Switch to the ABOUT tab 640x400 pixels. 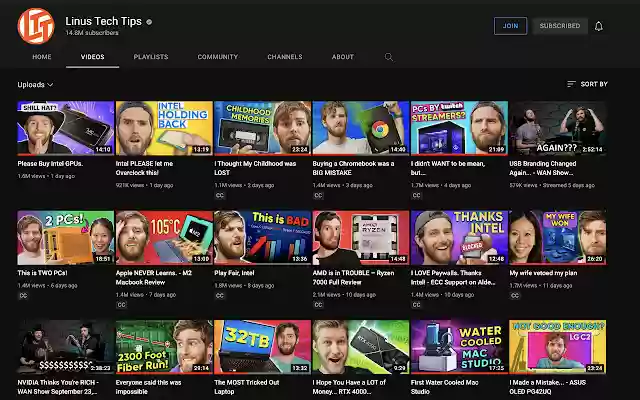[342, 57]
